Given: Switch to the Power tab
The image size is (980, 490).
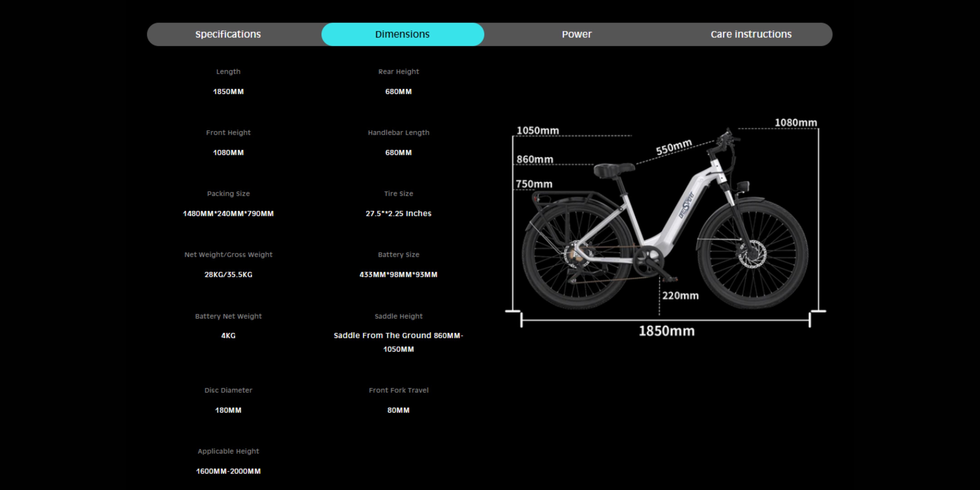Looking at the screenshot, I should (x=576, y=34).
